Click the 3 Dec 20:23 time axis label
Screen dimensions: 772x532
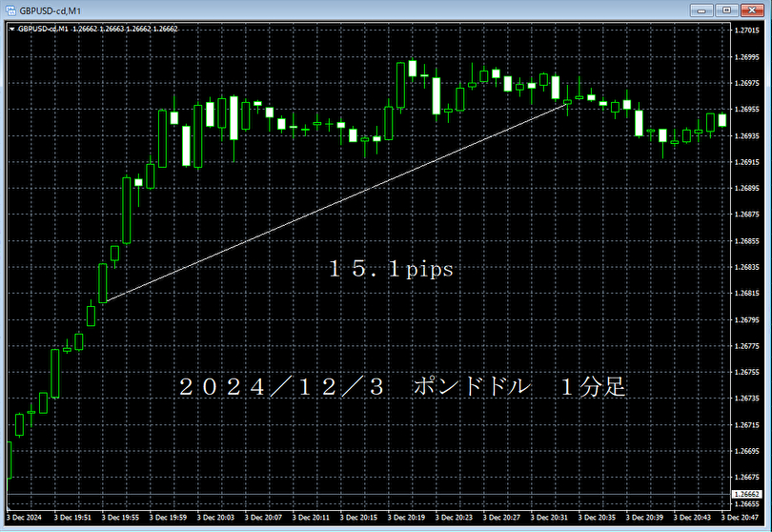pos(454,518)
